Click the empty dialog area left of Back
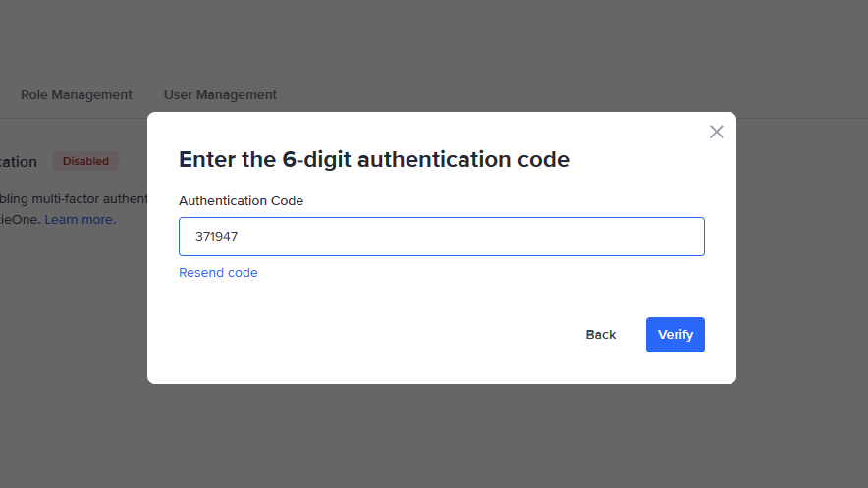 point(373,335)
